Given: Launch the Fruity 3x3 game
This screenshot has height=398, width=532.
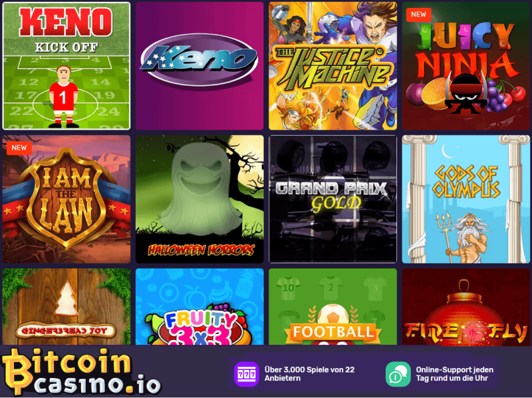Looking at the screenshot, I should pyautogui.click(x=199, y=307).
